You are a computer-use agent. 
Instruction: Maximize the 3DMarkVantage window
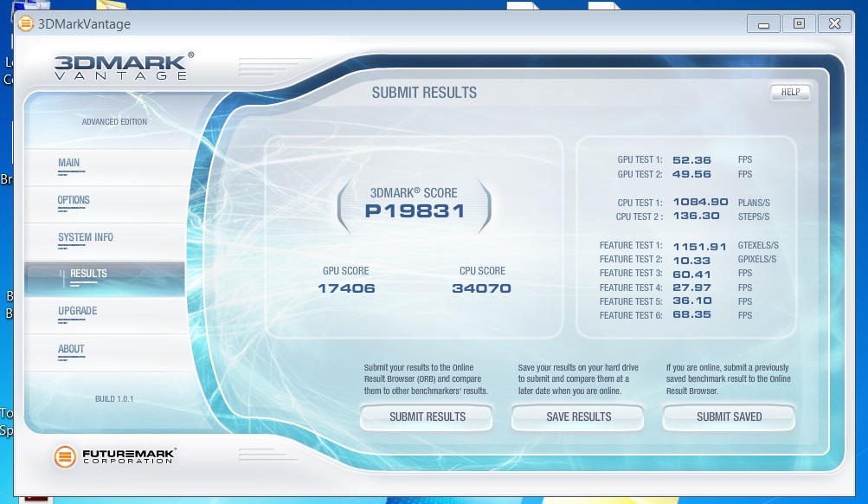[799, 23]
